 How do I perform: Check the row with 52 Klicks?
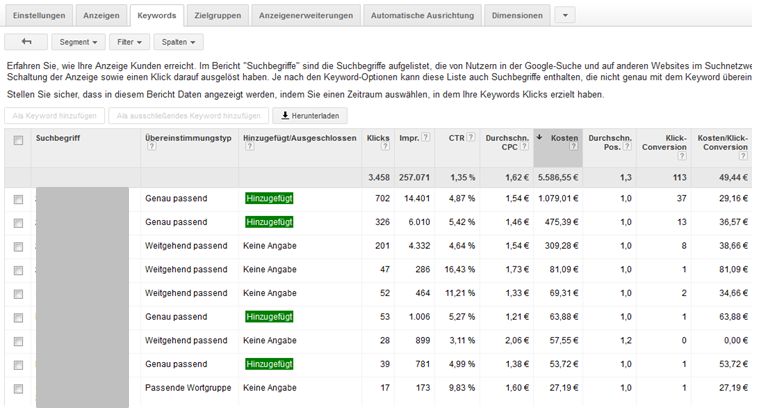click(18, 294)
